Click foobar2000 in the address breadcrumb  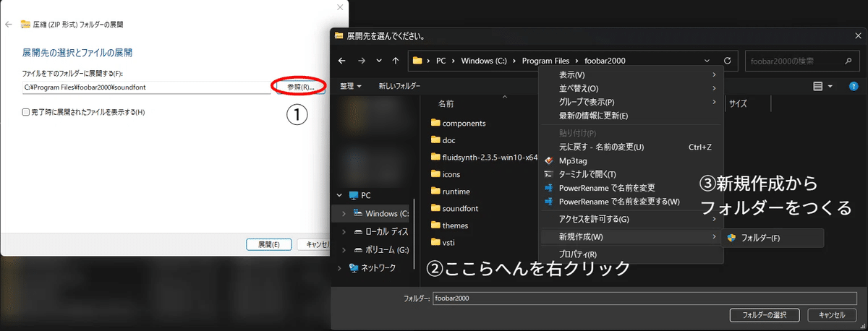606,61
